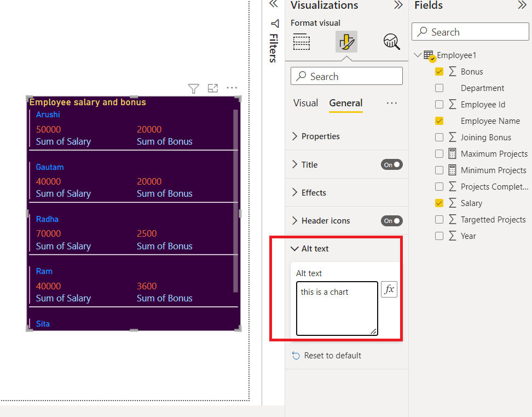Image resolution: width=532 pixels, height=417 pixels.
Task: Collapse the Employee1 table in Fields
Action: 418,55
